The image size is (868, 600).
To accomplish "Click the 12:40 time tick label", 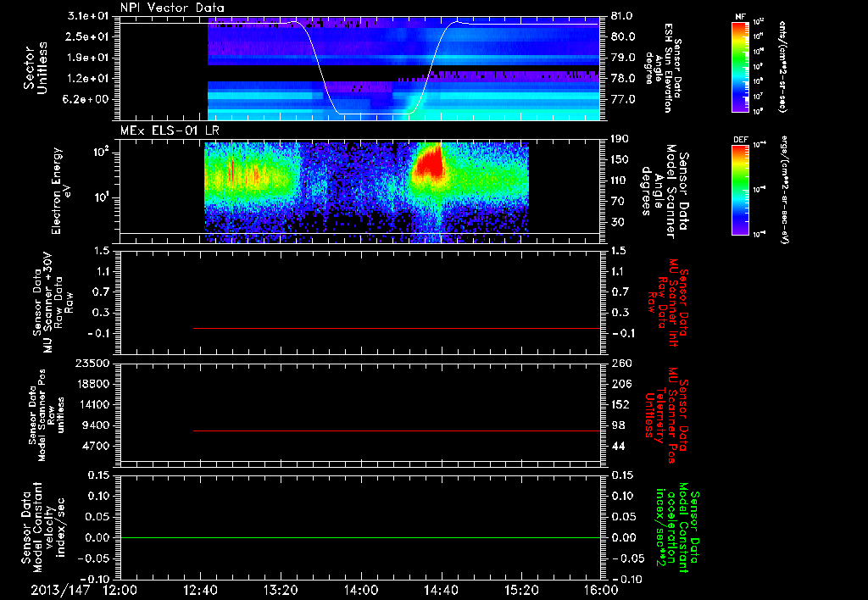I will pos(200,590).
